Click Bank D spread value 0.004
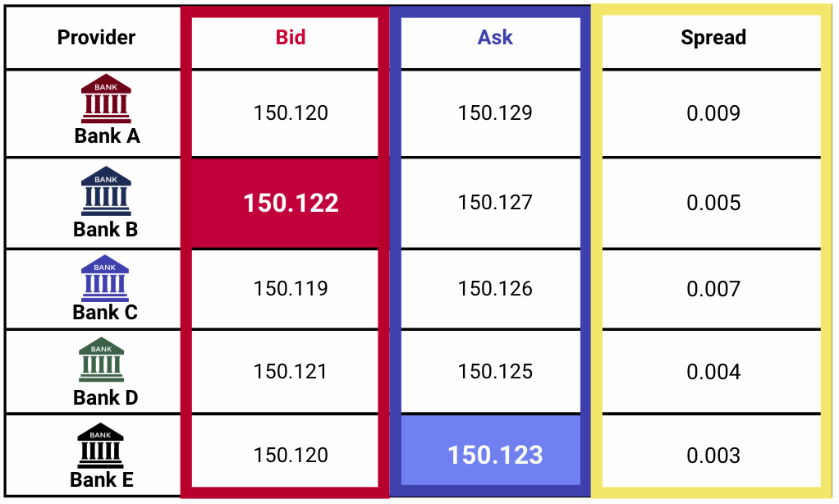Viewport: 839px width, 504px height. point(713,372)
